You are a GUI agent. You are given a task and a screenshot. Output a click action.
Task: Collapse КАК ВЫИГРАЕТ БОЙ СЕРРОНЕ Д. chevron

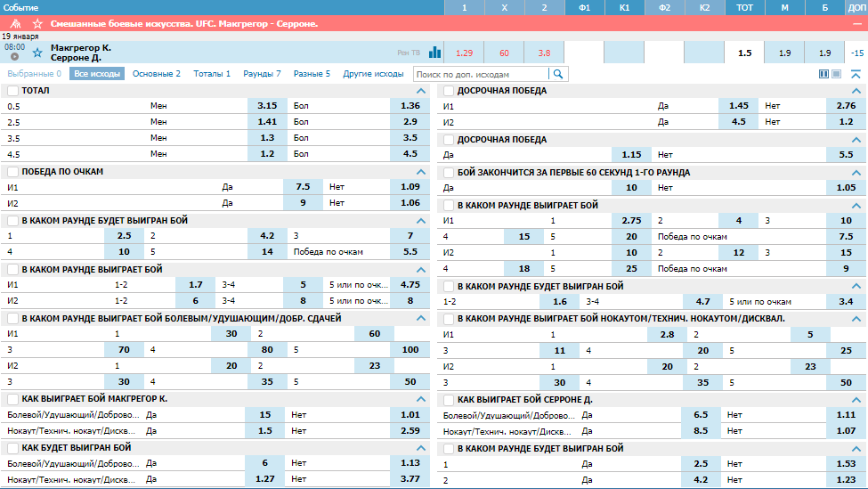[x=856, y=400]
